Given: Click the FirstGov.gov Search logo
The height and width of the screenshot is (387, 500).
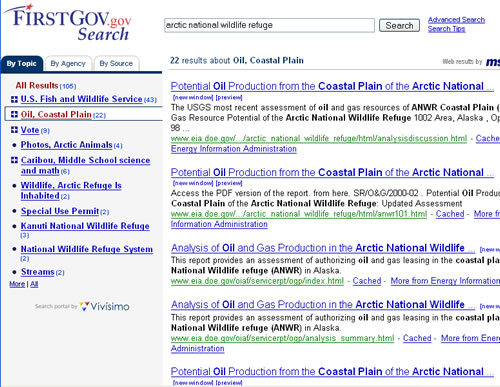Looking at the screenshot, I should click(x=68, y=23).
